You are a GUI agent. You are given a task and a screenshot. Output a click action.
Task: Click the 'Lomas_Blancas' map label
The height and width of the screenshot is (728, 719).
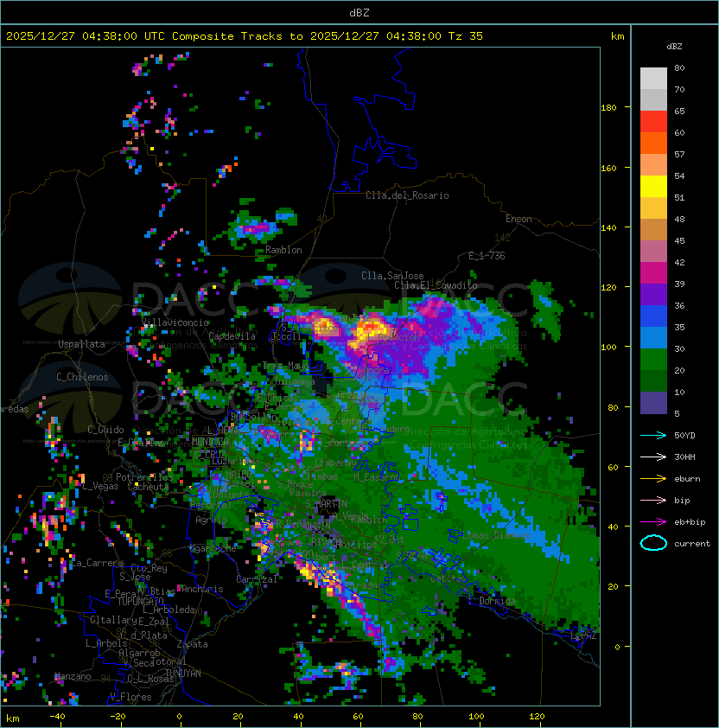[x=496, y=535]
